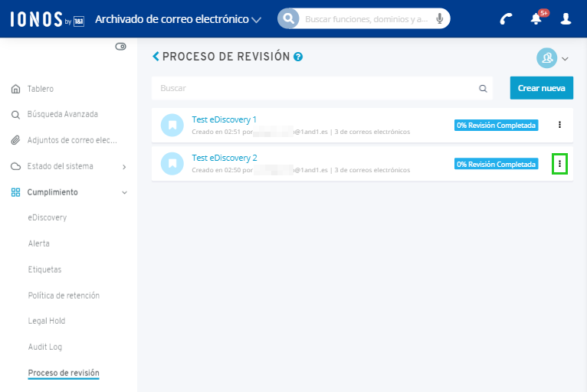This screenshot has height=392, width=587.
Task: Click the magnifier icon in top search bar
Action: point(289,18)
